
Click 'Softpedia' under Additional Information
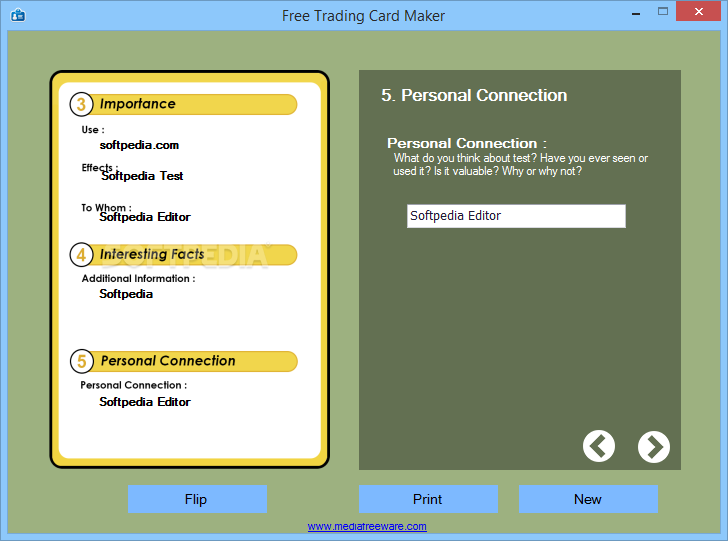pyautogui.click(x=126, y=294)
